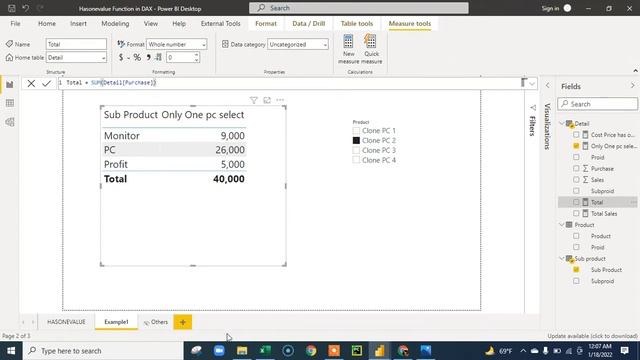
Task: Switch to the Home ribbon tab
Action: [47, 24]
